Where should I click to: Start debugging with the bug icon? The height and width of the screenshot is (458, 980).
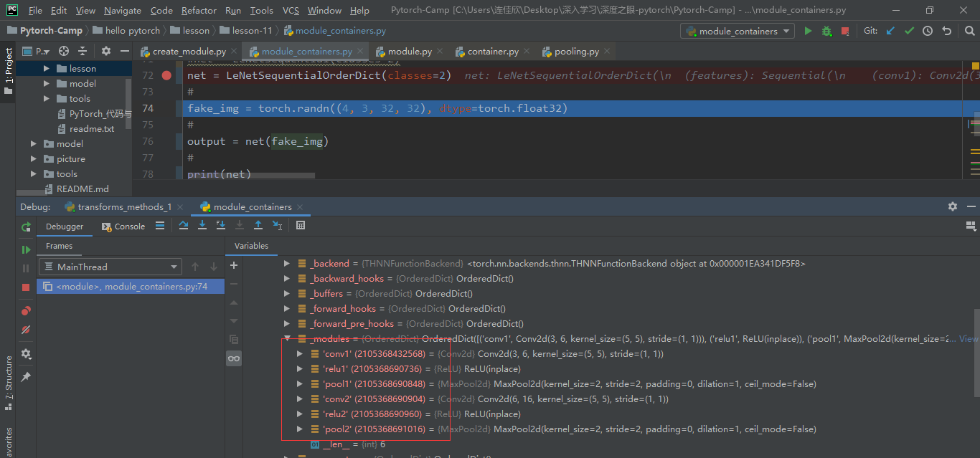click(826, 31)
